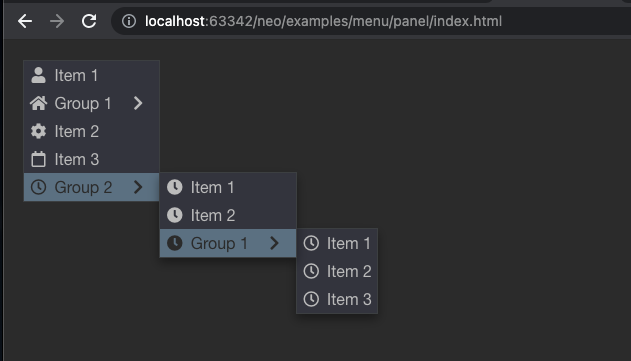The height and width of the screenshot is (361, 631).
Task: Click clock icon of third-level Item 3
Action: [x=311, y=299]
